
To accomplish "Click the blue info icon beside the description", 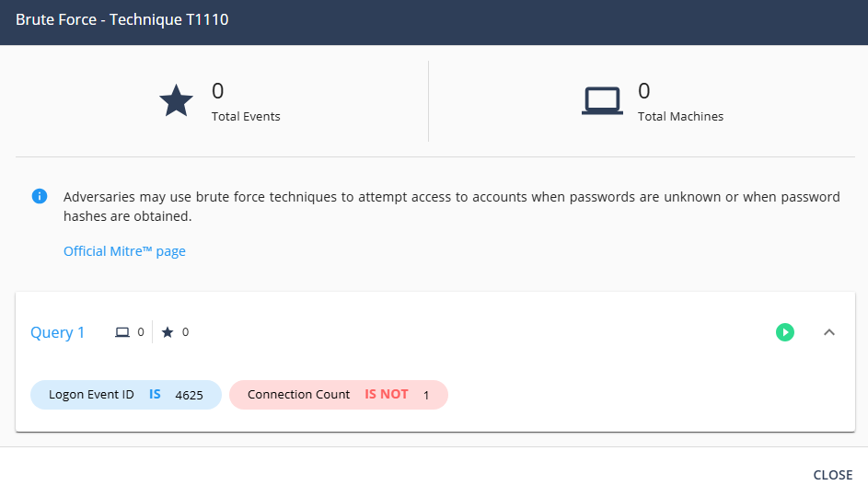I will pyautogui.click(x=40, y=196).
